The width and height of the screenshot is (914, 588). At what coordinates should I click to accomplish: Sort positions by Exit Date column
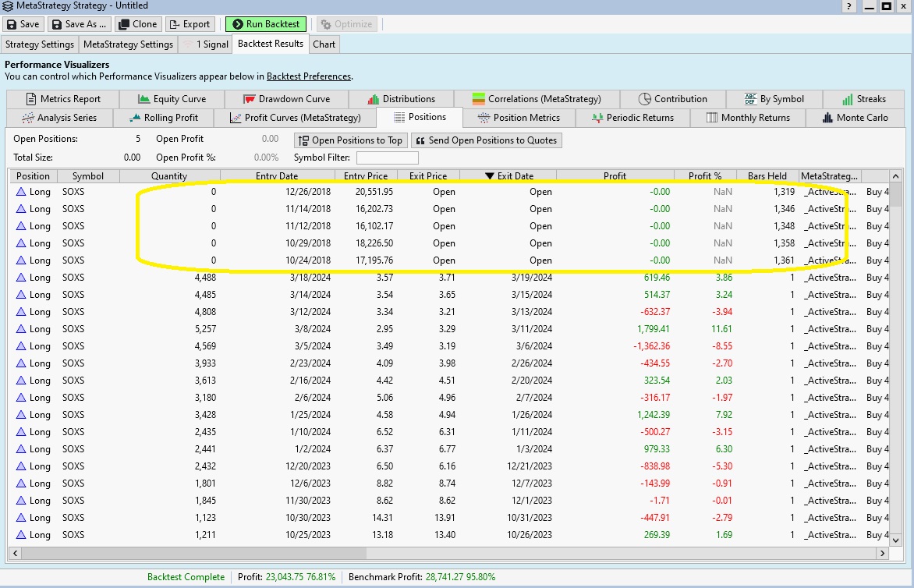pyautogui.click(x=508, y=176)
